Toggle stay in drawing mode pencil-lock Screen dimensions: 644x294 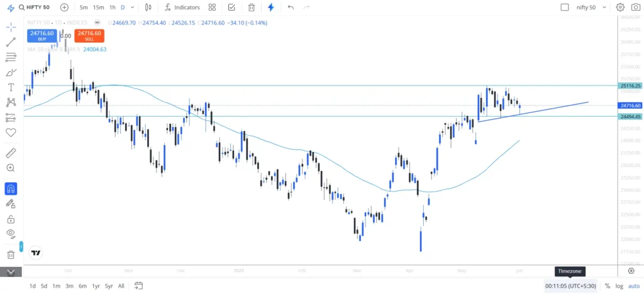click(11, 204)
